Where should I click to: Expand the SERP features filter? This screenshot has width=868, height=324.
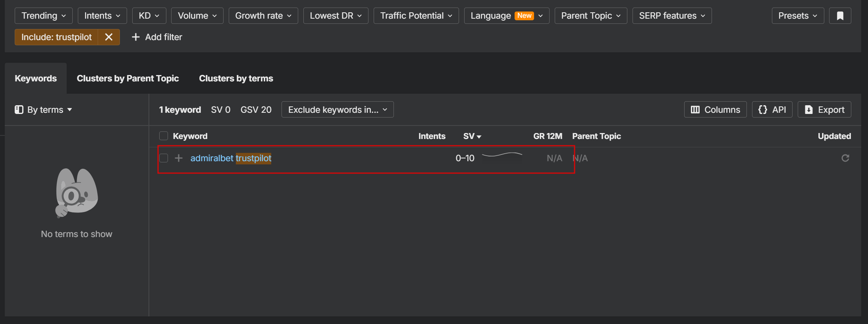point(672,16)
